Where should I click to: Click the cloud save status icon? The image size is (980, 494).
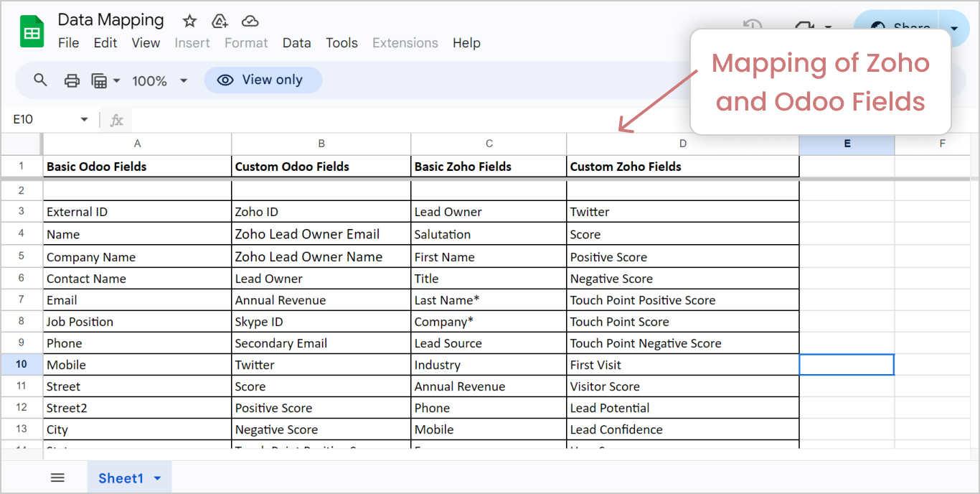coord(250,20)
